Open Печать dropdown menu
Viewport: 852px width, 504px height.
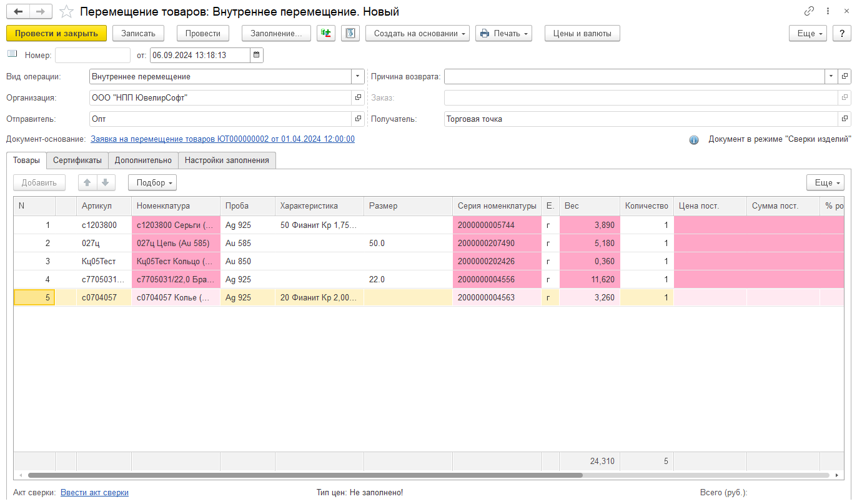click(503, 33)
